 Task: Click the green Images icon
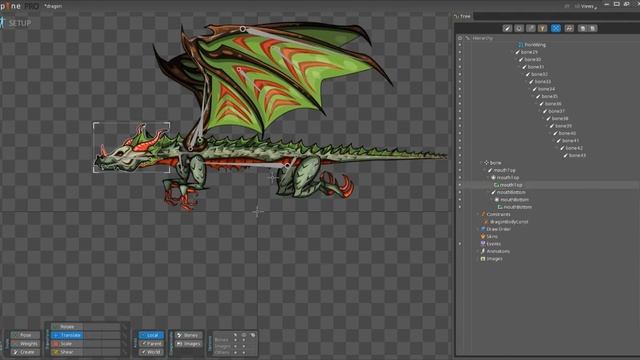483,259
